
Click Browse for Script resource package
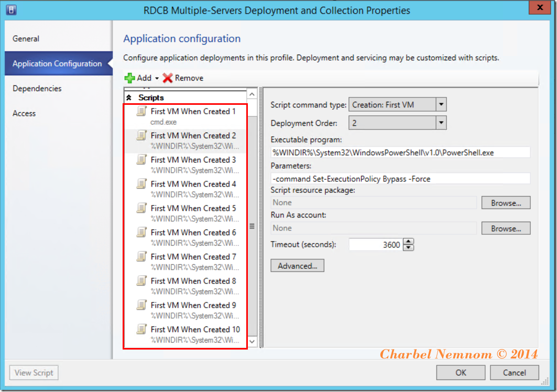506,203
